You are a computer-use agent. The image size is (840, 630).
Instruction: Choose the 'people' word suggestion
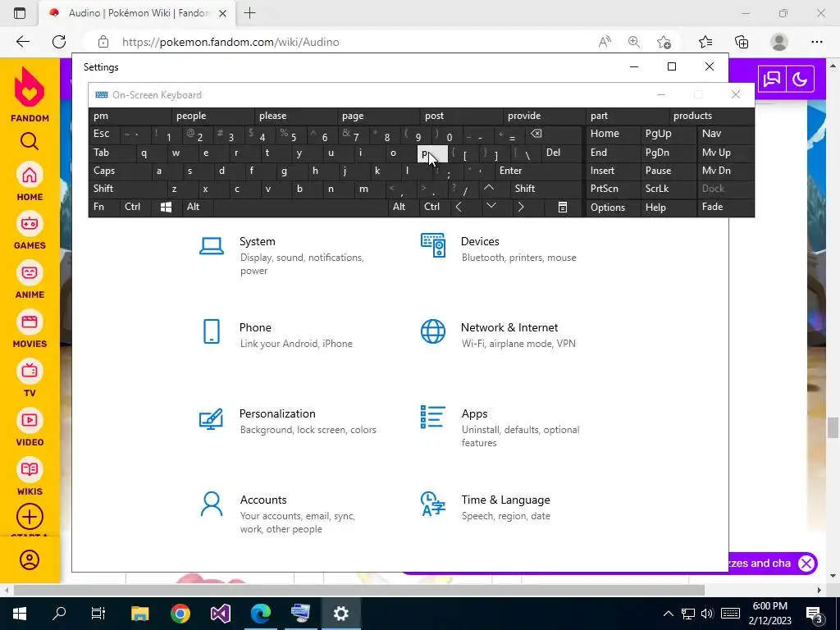(212, 116)
